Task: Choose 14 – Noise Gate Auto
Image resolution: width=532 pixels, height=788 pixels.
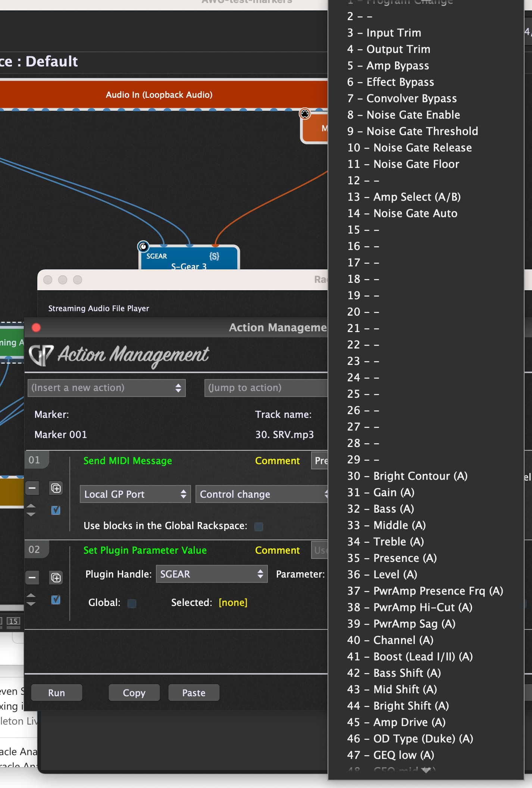Action: 426,213
